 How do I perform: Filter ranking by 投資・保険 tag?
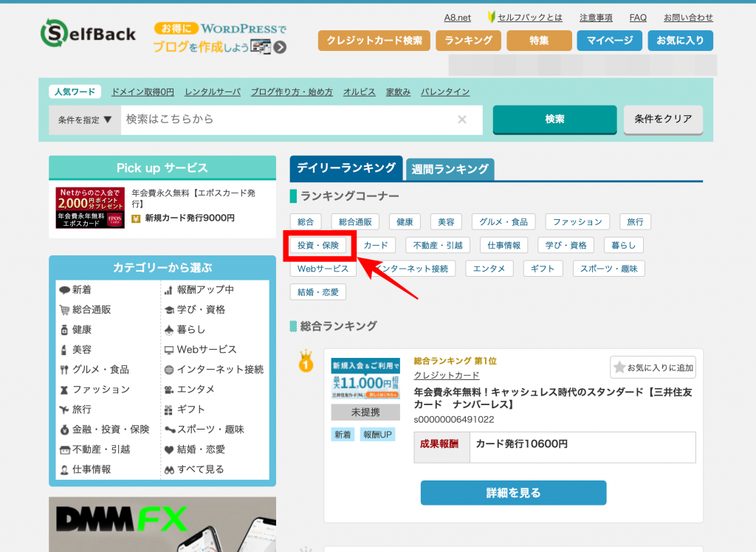coord(318,245)
